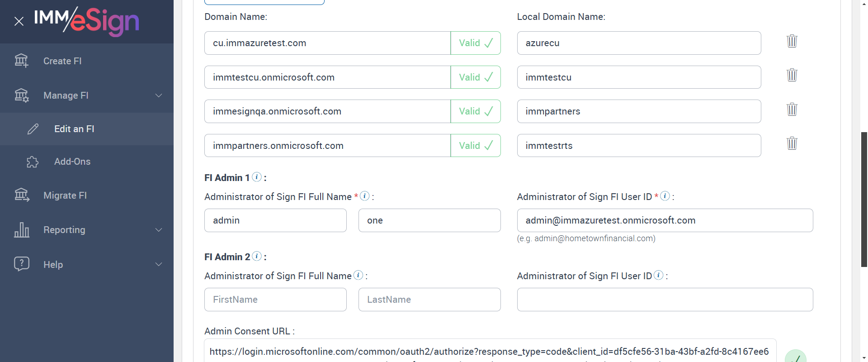The height and width of the screenshot is (362, 868).
Task: Show the FI Admin 2 info tooltip
Action: [x=257, y=256]
